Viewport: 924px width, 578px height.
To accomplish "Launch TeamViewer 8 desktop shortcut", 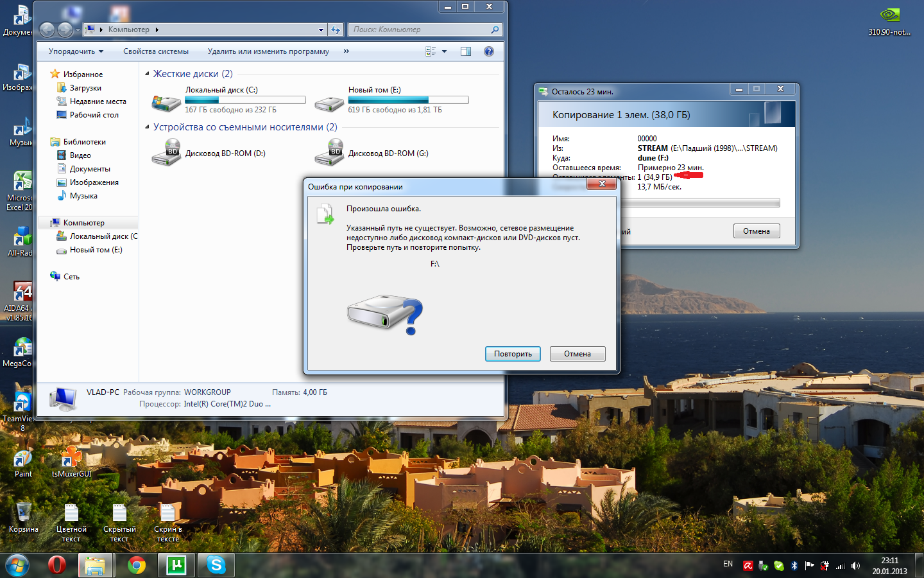I will 19,412.
